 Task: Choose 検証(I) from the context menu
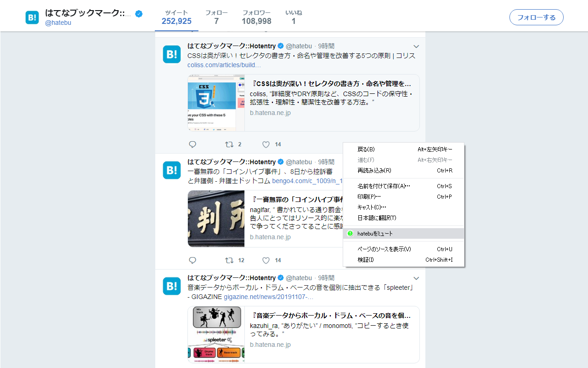click(404, 260)
